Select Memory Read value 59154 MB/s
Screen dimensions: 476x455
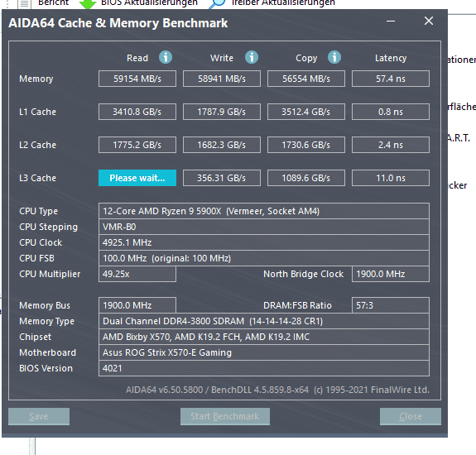[x=137, y=79]
